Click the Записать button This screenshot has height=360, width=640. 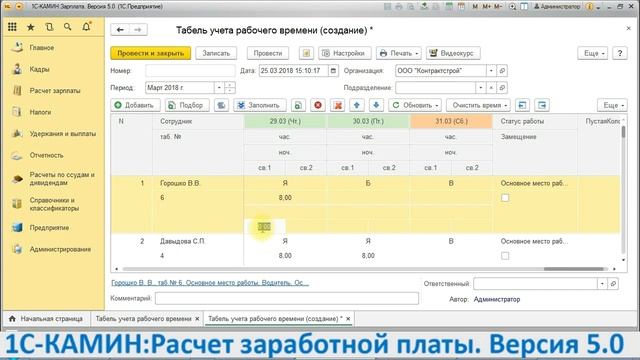tap(216, 53)
